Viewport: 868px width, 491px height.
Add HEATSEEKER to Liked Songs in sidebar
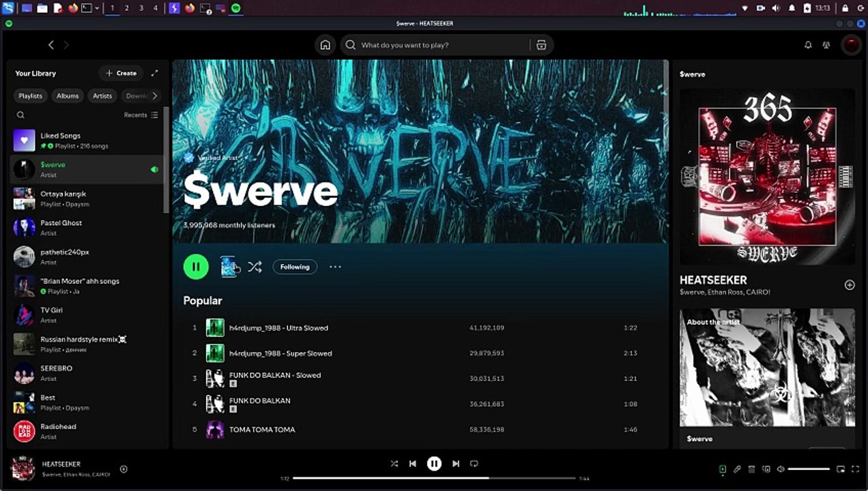click(x=850, y=285)
